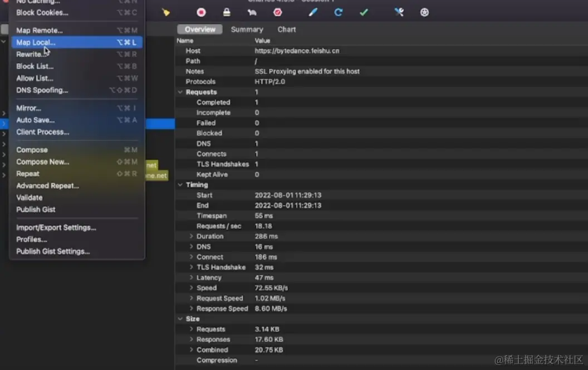This screenshot has height=370, width=588.
Task: Expand the Responses 17.60 KB row
Action: point(191,339)
